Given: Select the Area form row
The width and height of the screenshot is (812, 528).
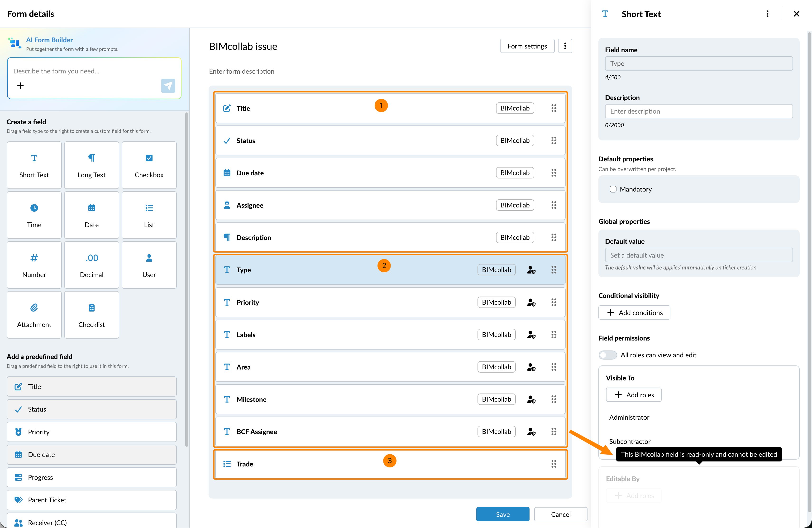Looking at the screenshot, I should click(390, 367).
